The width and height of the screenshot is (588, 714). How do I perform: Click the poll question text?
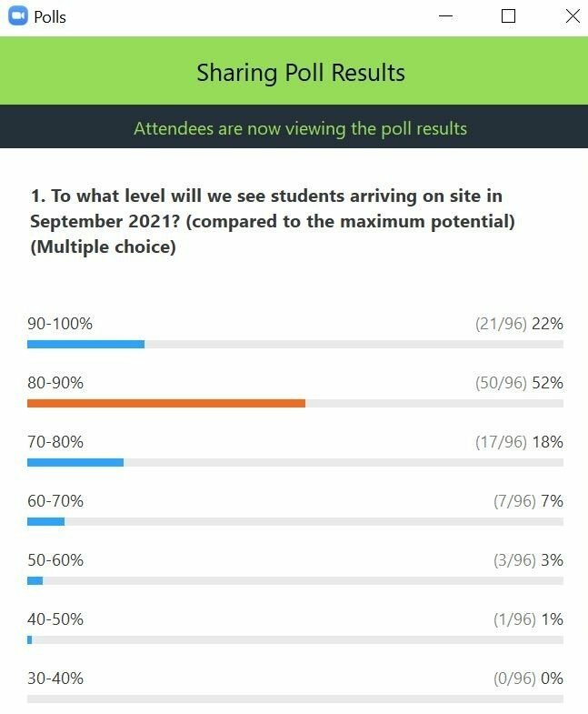(273, 221)
